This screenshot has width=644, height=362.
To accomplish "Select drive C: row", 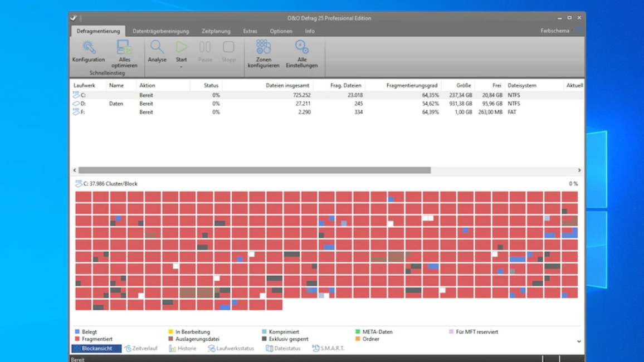I will pos(328,95).
